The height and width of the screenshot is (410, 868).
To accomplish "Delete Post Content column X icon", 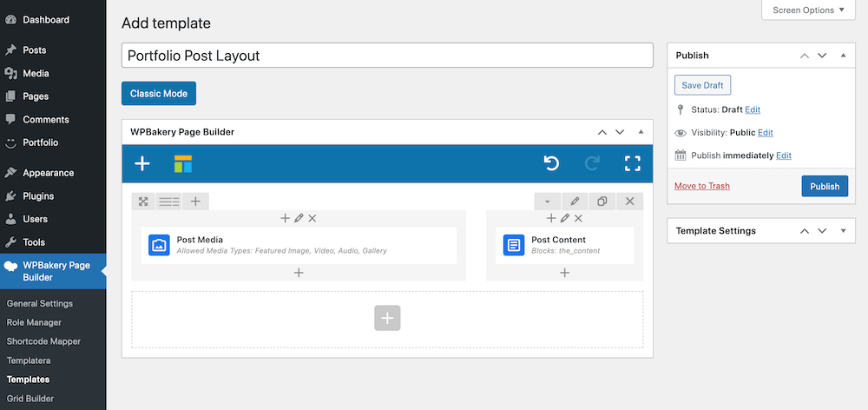I will tap(578, 218).
